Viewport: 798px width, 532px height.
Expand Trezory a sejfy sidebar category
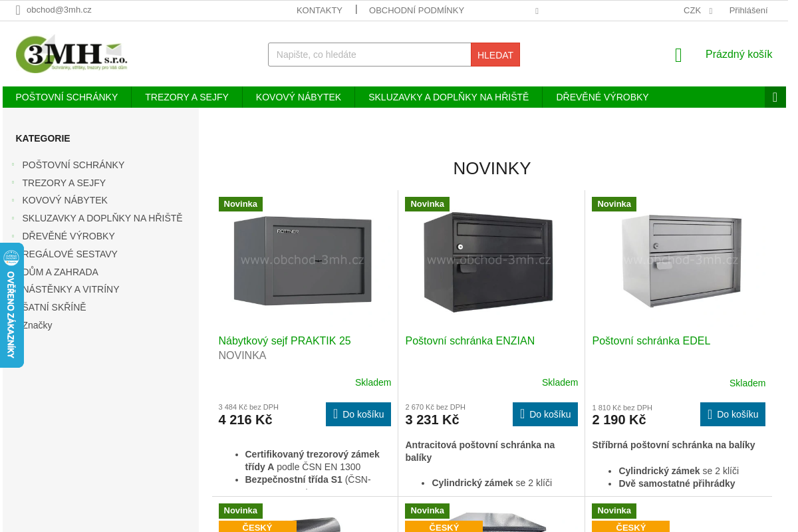tap(13, 182)
